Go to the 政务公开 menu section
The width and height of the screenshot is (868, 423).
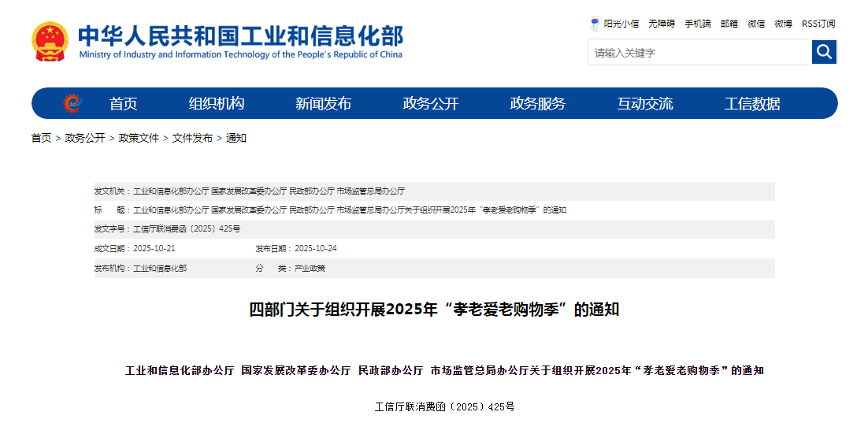[x=430, y=104]
